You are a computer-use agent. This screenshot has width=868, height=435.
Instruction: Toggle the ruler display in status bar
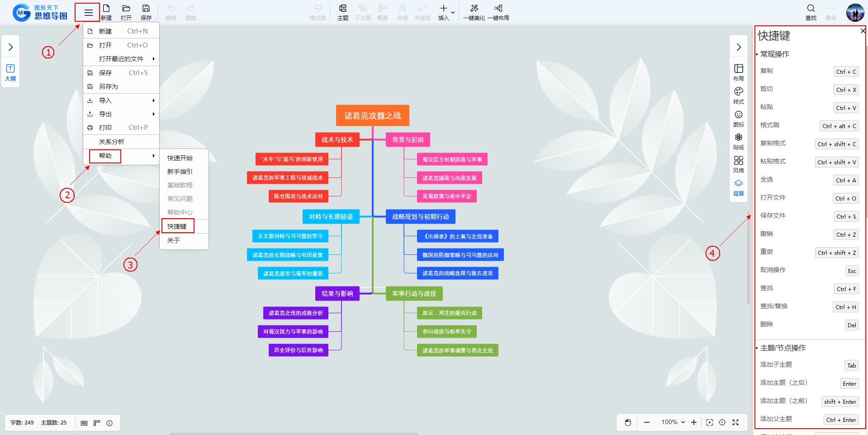[97, 423]
